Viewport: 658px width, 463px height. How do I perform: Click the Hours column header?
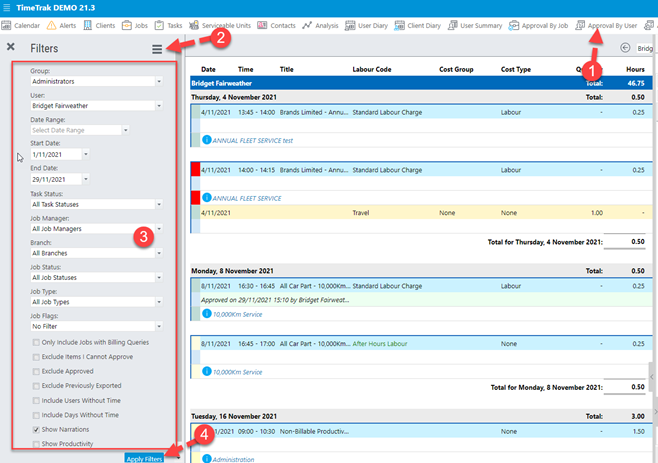(635, 69)
